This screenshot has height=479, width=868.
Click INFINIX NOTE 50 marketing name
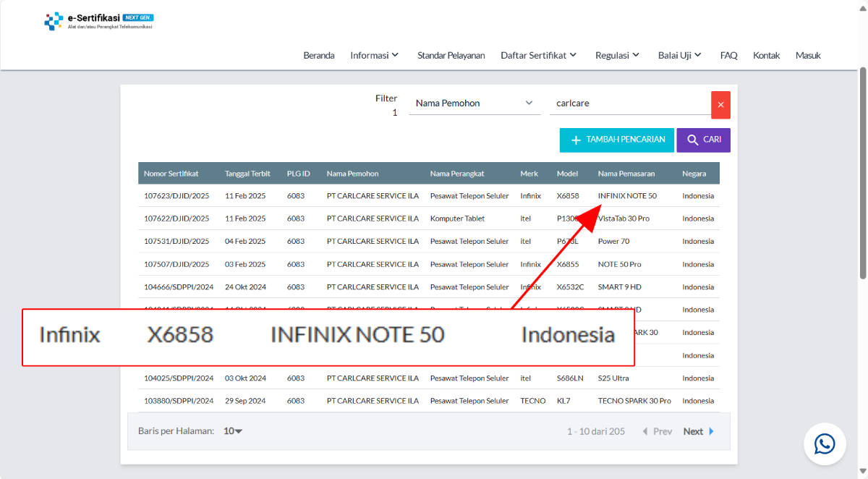627,196
